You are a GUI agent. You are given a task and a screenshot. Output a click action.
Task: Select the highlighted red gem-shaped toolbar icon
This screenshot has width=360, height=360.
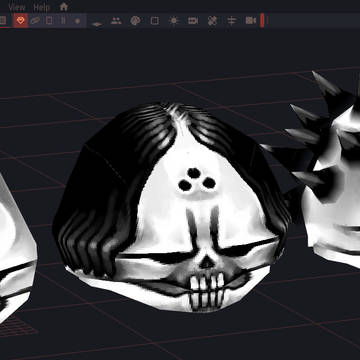[x=21, y=21]
